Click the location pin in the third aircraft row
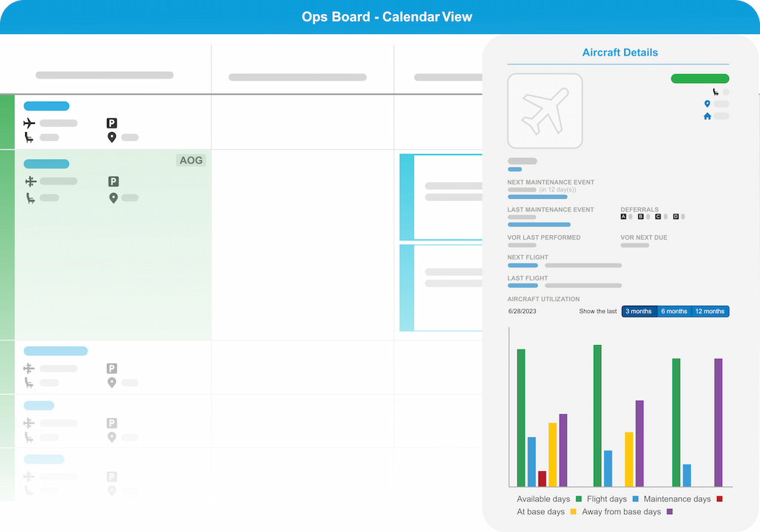This screenshot has width=760, height=532. coord(112,382)
